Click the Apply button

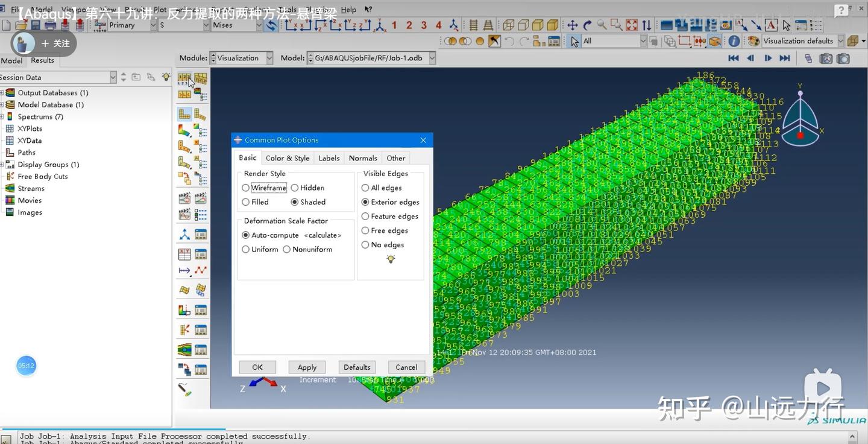click(x=307, y=367)
